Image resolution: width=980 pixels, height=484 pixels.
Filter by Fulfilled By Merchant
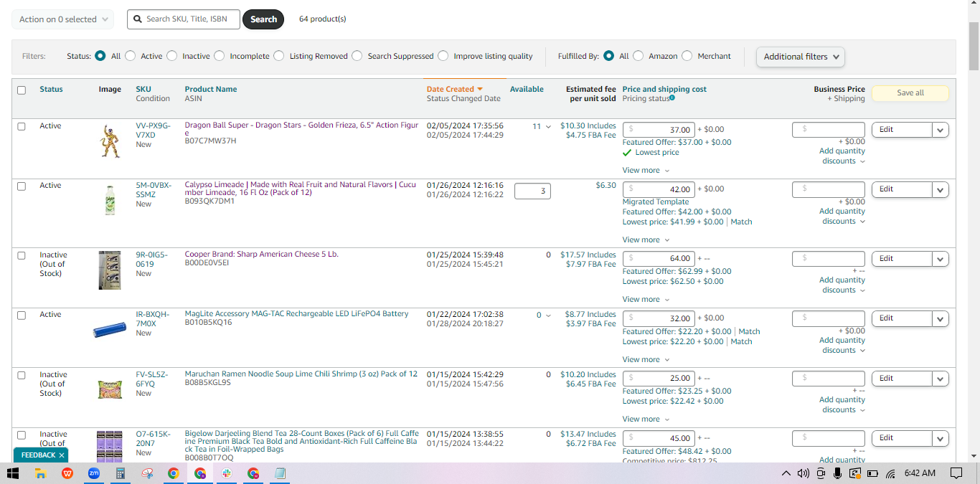[687, 56]
